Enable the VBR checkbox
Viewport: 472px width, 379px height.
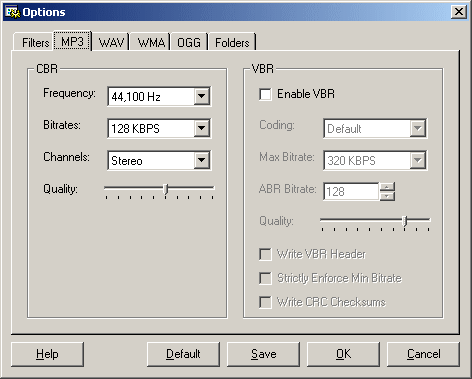pyautogui.click(x=265, y=94)
